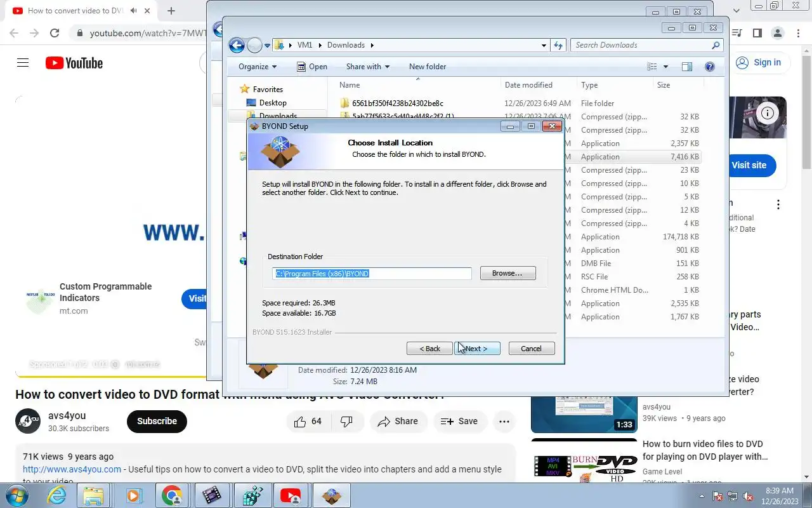
Task: Open the Organize menu
Action: [258, 67]
